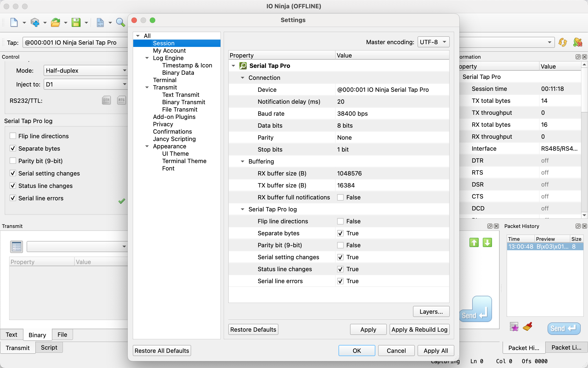Click the Cancel button
Viewport: 588px width, 368px height.
[x=396, y=351]
